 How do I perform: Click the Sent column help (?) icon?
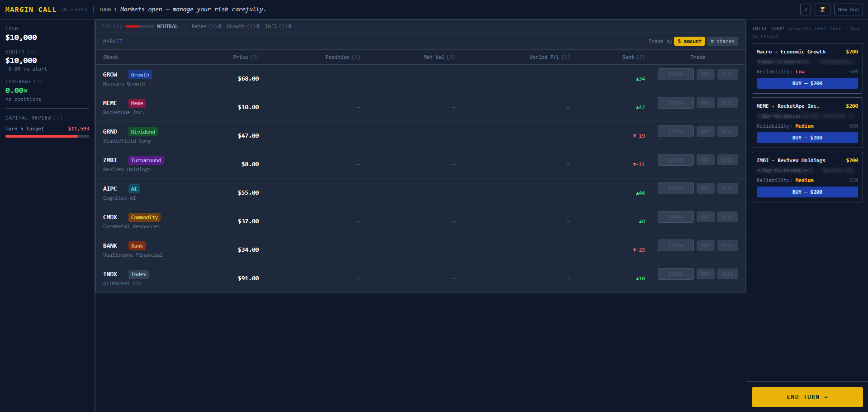tap(640, 57)
